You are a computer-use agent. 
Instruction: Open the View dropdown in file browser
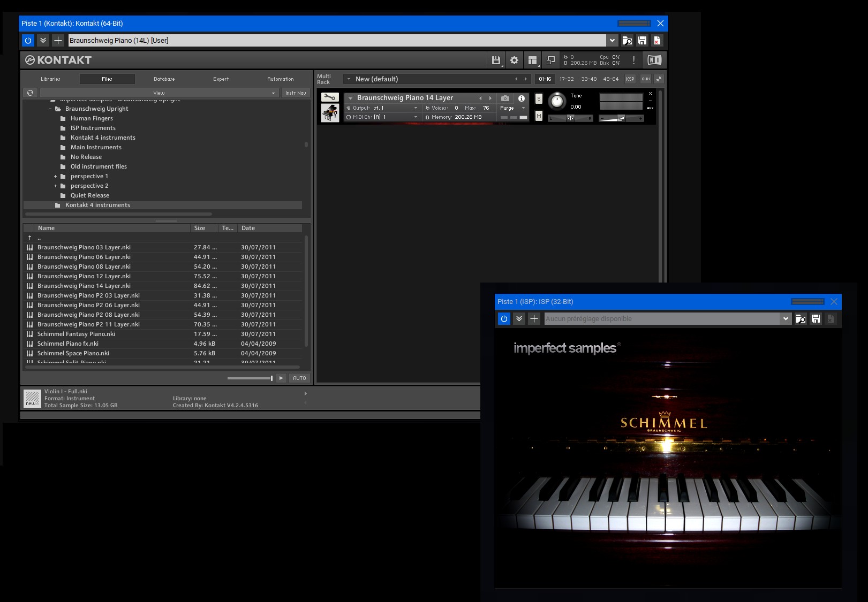point(159,93)
